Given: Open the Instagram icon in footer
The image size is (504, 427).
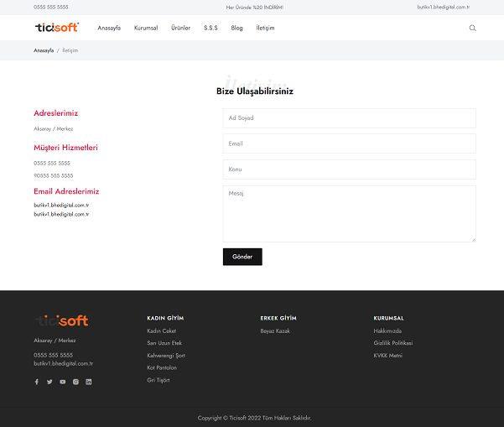Looking at the screenshot, I should pos(75,382).
